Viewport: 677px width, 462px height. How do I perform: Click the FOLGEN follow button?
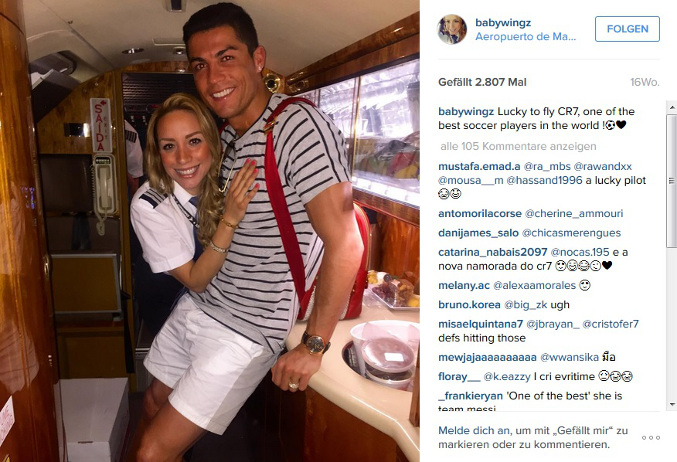pos(627,29)
